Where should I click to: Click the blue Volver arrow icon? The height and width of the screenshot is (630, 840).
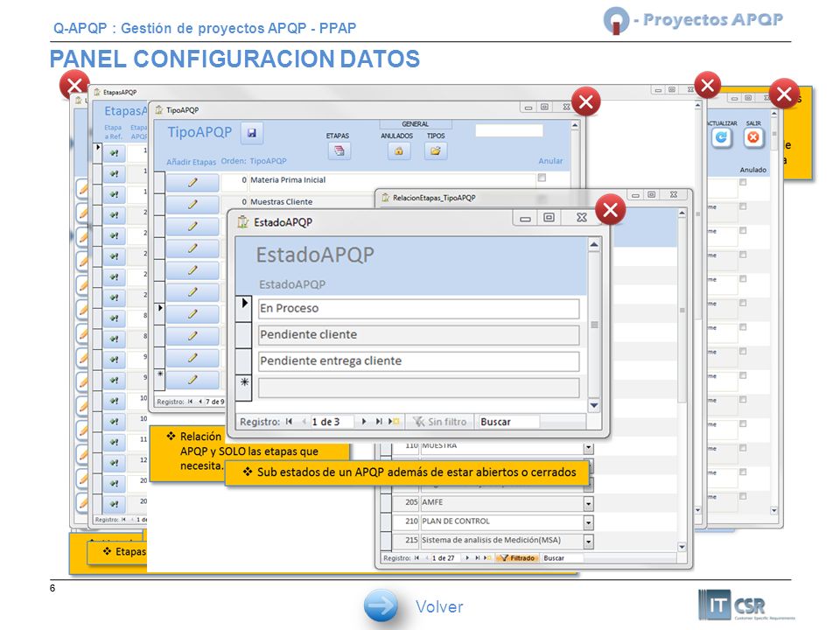381,605
